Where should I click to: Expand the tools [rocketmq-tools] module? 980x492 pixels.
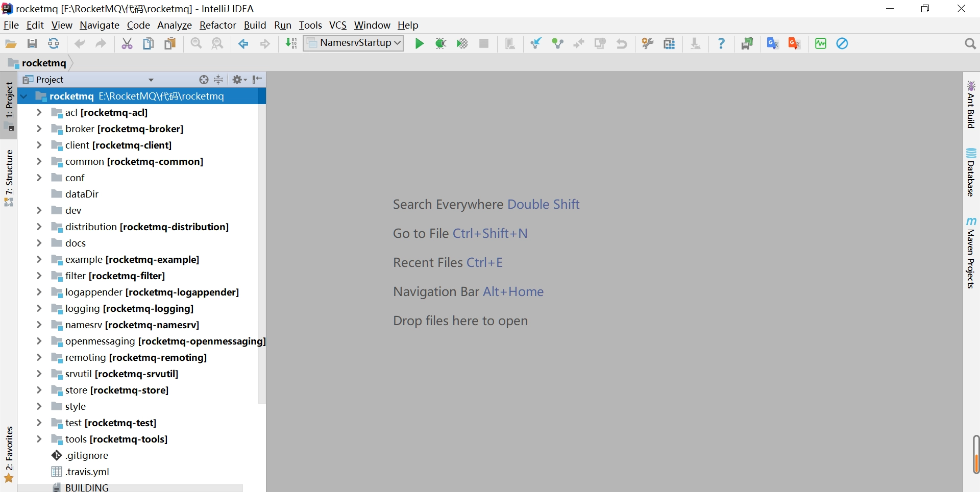coord(39,439)
